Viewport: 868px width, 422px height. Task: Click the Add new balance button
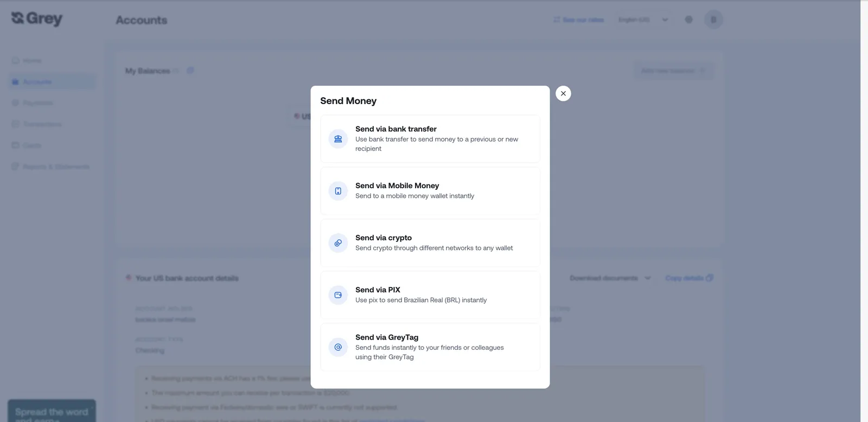[x=673, y=71]
